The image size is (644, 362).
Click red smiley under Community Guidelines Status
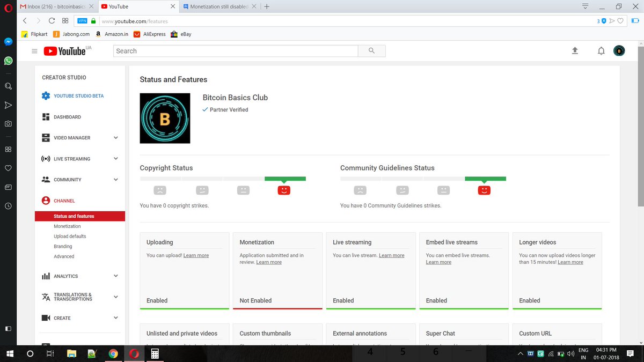484,190
